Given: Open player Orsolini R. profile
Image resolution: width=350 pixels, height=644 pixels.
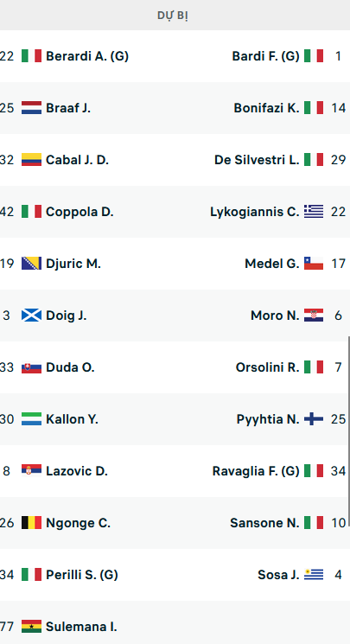Looking at the screenshot, I should [x=267, y=367].
